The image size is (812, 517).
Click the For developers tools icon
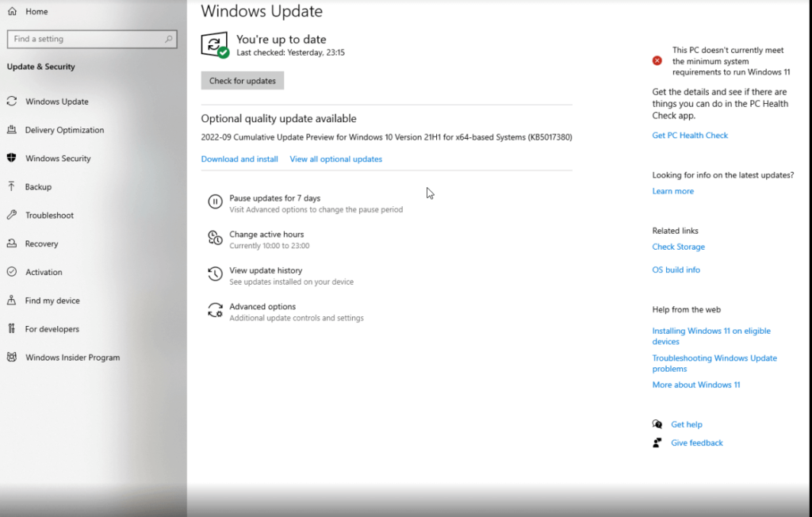(x=11, y=328)
